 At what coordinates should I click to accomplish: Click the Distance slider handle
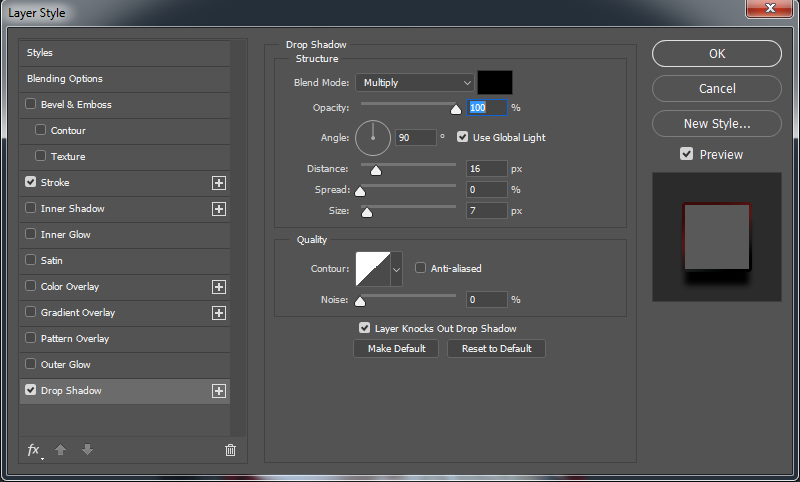376,170
